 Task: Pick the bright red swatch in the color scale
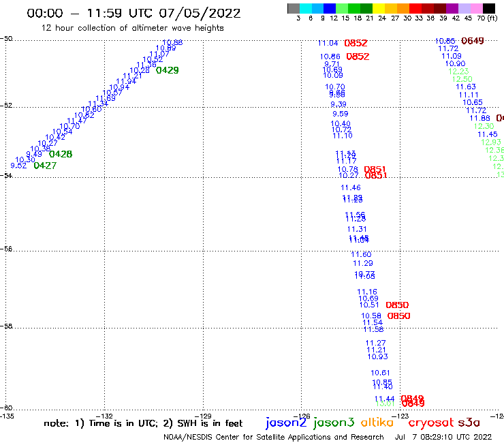415,8
